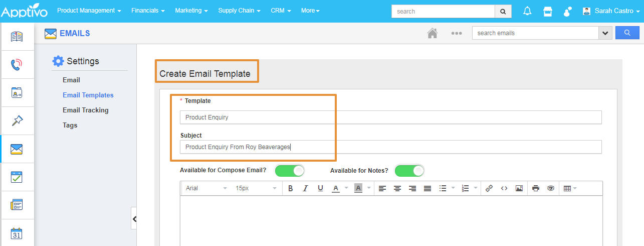644x246 pixels.
Task: Preview template with eye icon
Action: (551, 188)
